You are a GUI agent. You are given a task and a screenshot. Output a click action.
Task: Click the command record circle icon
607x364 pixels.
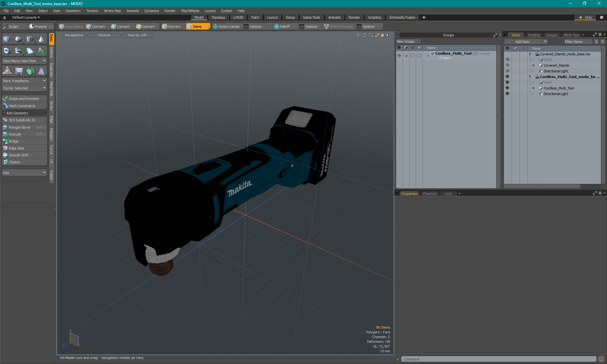pos(601,359)
